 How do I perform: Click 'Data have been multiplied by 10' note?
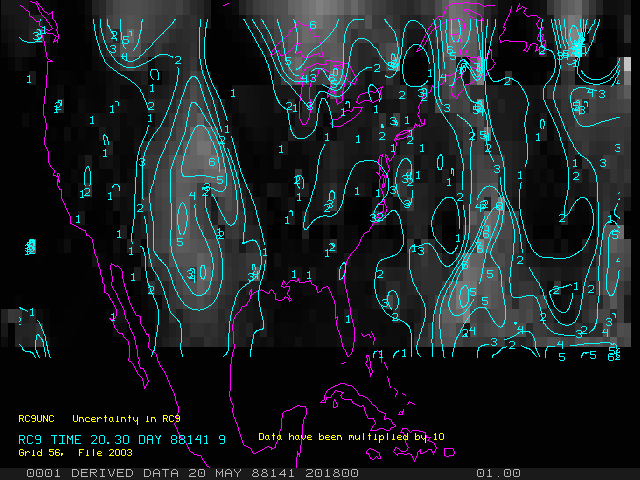(x=350, y=437)
